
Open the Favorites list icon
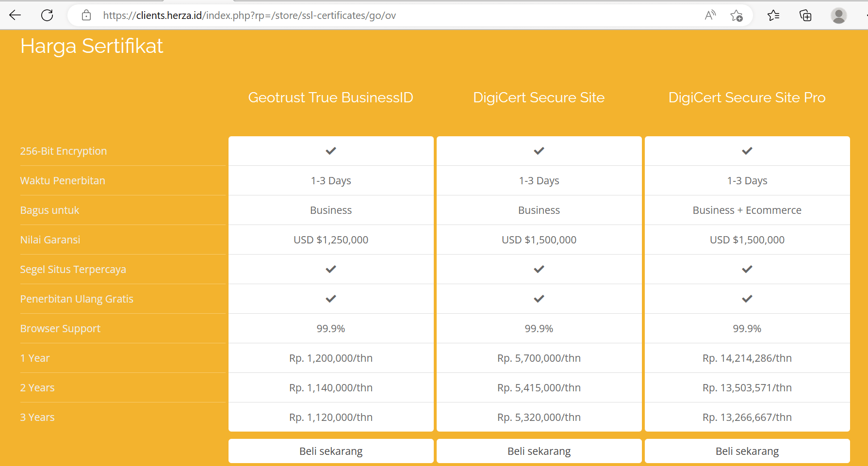(773, 16)
